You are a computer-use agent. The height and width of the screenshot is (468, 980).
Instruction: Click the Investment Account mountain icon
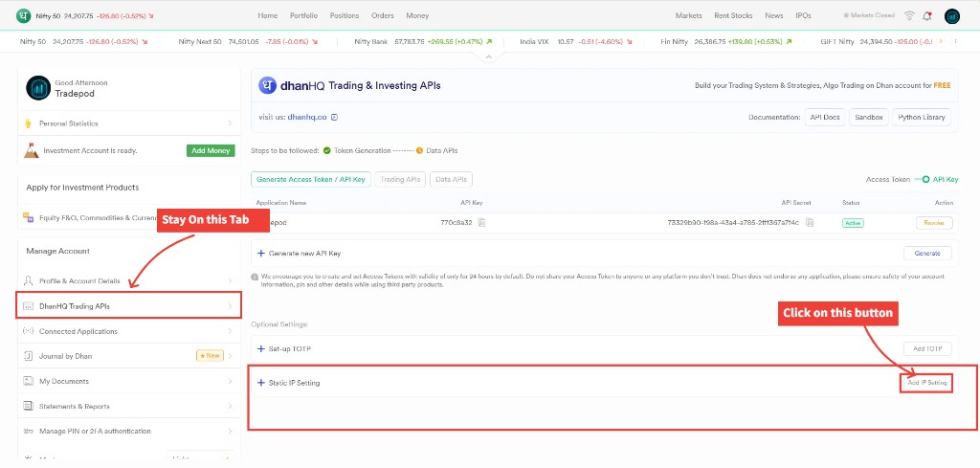[31, 150]
